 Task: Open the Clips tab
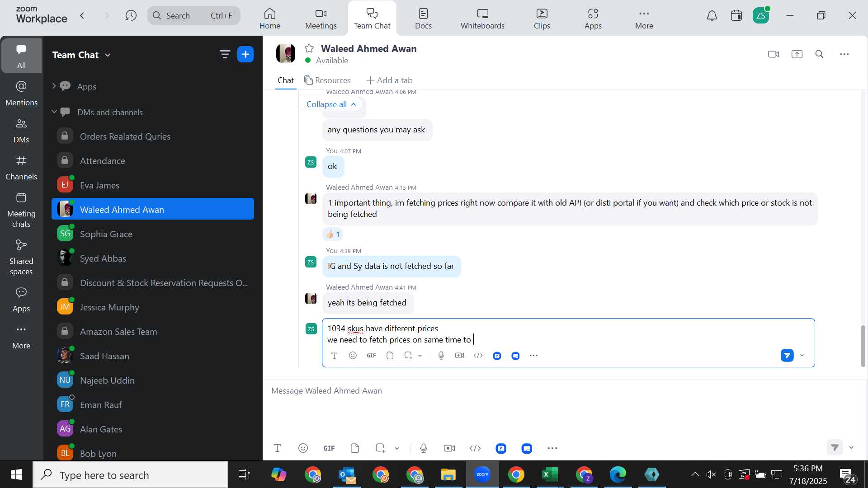click(542, 19)
